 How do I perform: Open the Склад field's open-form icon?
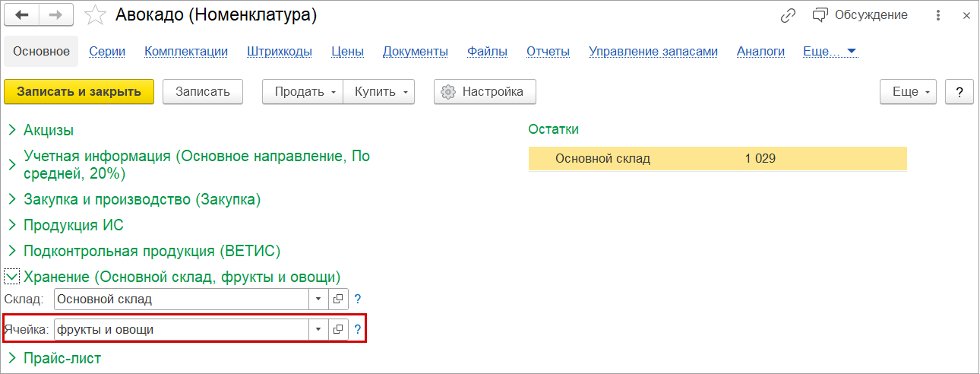click(338, 300)
